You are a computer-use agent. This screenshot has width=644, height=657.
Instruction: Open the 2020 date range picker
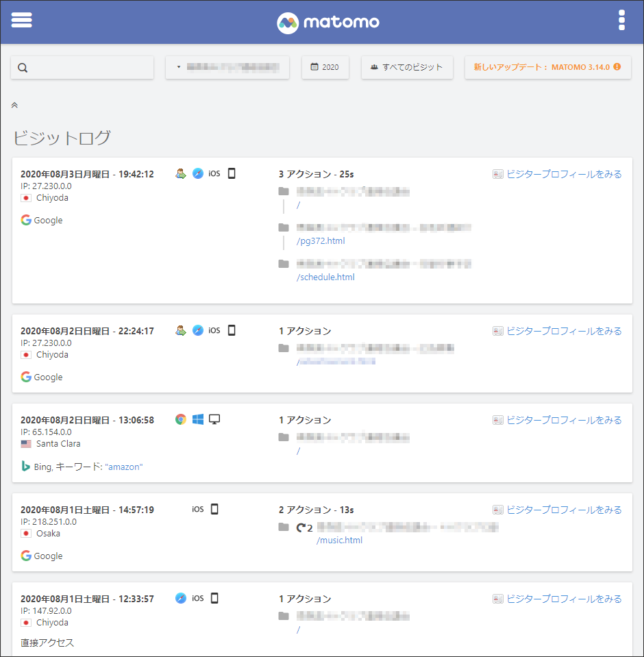(x=325, y=67)
